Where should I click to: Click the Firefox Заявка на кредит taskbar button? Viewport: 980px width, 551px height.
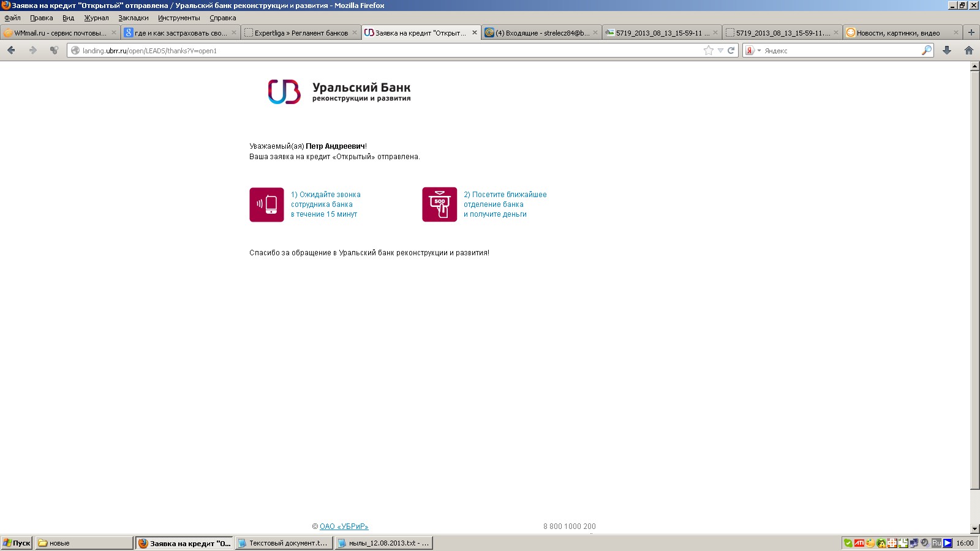[184, 543]
